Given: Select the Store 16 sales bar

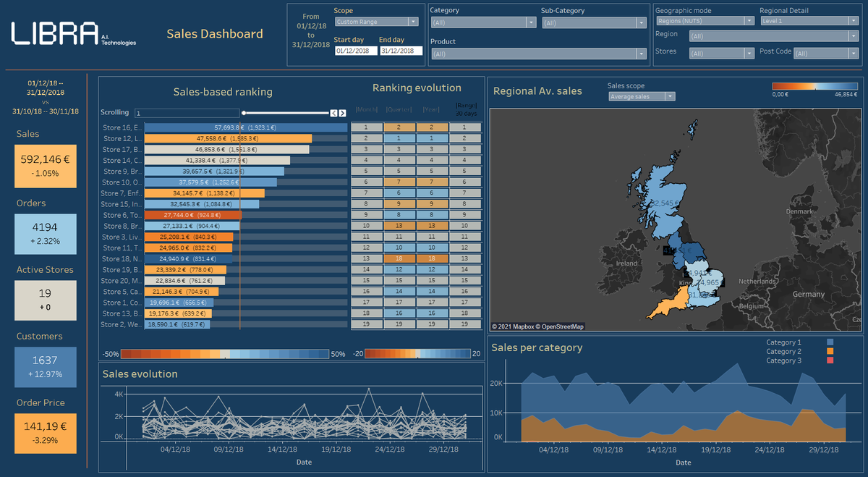Looking at the screenshot, I should 246,127.
